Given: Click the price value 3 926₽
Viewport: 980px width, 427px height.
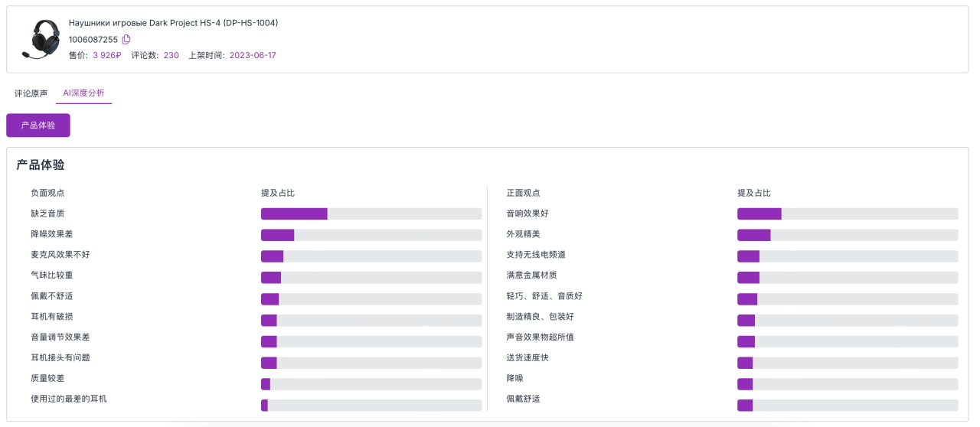Looking at the screenshot, I should pos(107,55).
